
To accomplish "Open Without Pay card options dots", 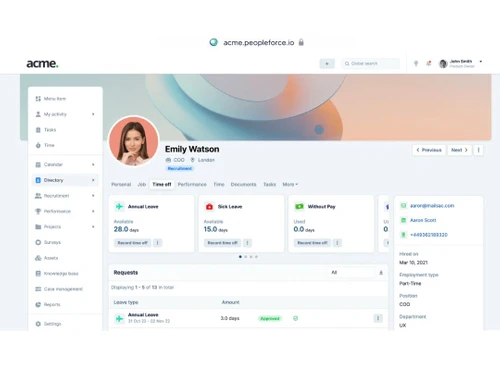I will coord(337,243).
